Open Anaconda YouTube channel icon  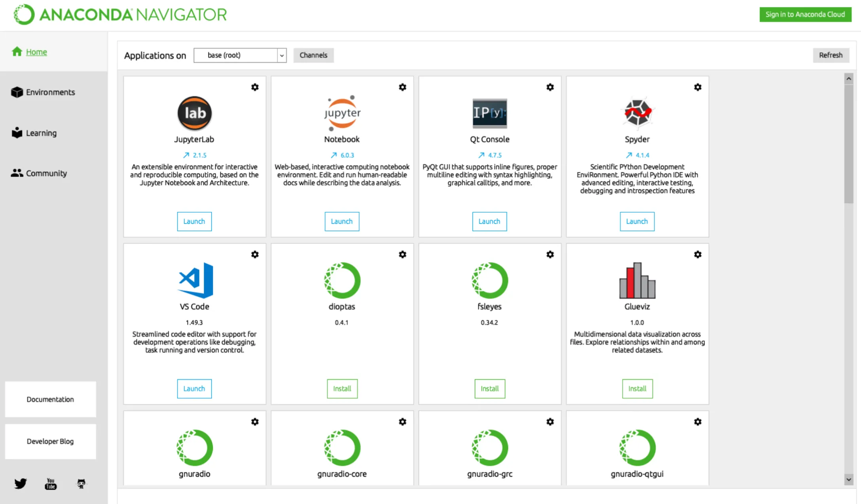pyautogui.click(x=51, y=483)
